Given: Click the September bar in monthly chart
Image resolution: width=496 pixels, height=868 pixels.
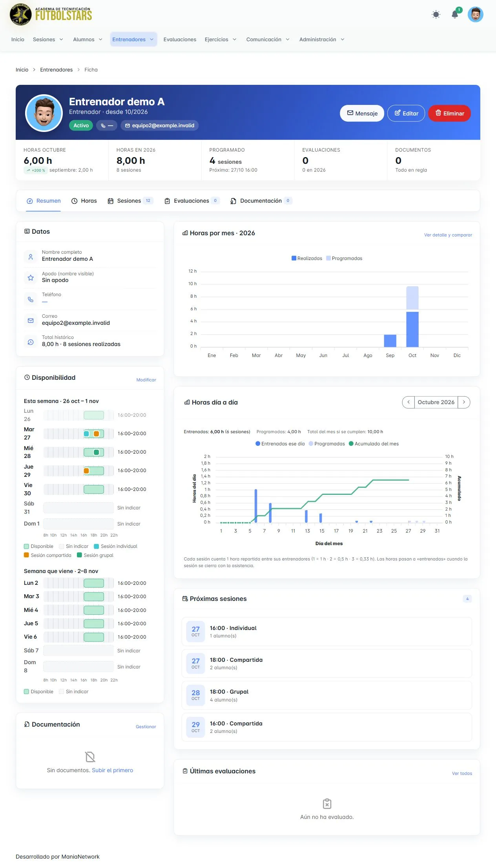Looking at the screenshot, I should tap(390, 341).
